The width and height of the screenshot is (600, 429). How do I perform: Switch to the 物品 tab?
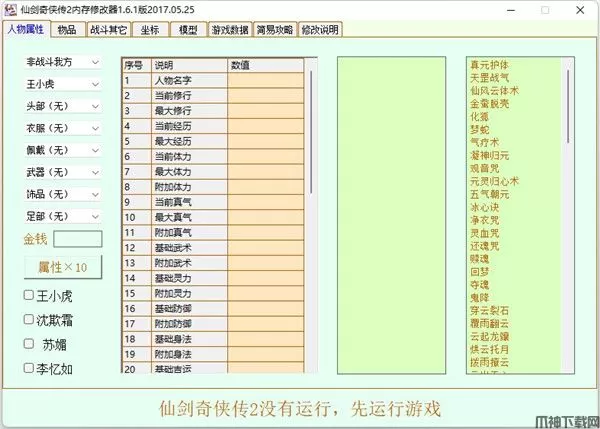pos(67,30)
